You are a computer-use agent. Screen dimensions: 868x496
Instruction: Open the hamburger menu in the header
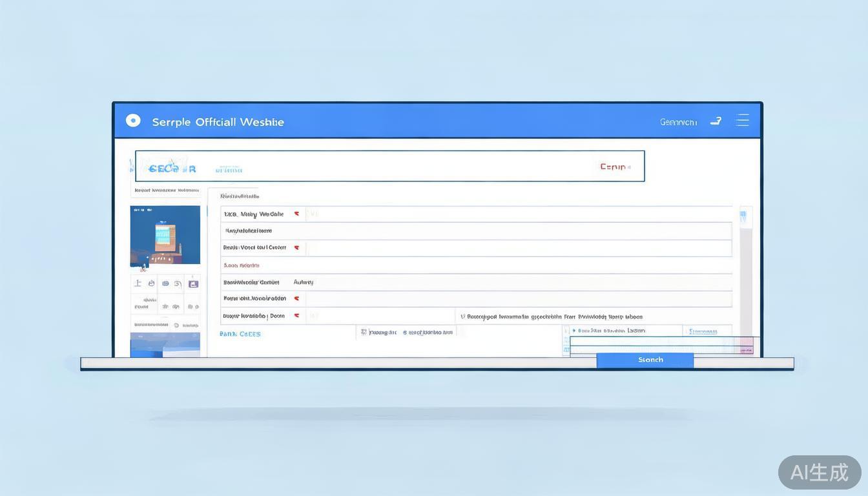742,120
